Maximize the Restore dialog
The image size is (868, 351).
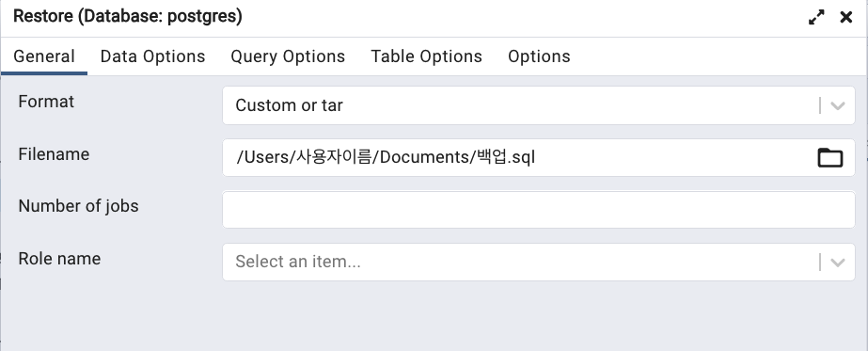[816, 17]
